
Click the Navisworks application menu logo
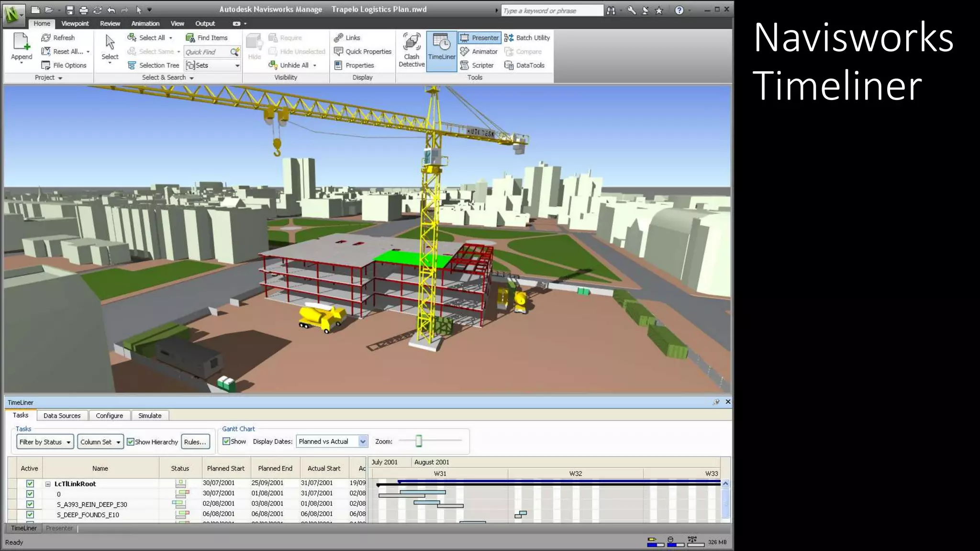(13, 14)
